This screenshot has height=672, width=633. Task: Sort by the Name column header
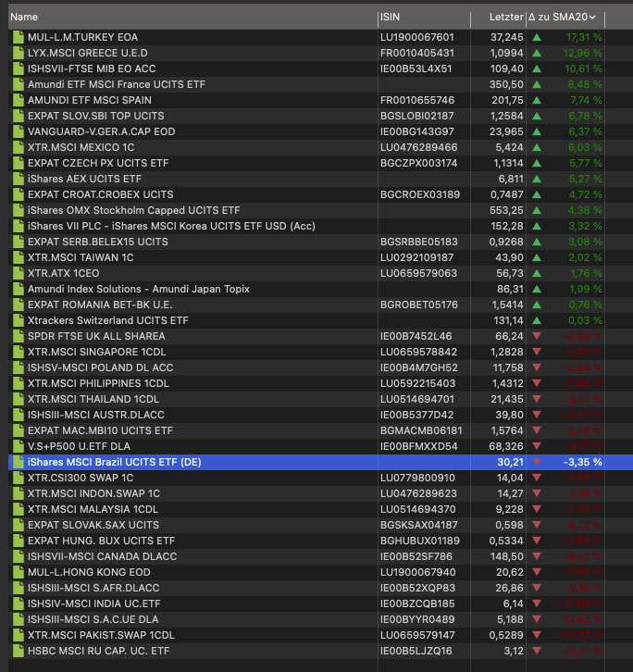pos(24,18)
